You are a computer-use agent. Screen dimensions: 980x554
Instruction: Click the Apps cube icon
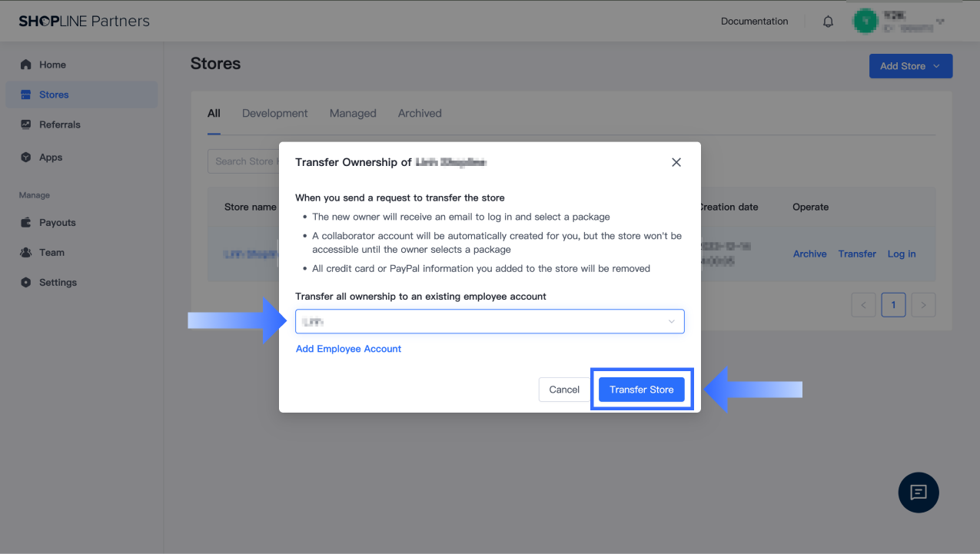point(26,158)
